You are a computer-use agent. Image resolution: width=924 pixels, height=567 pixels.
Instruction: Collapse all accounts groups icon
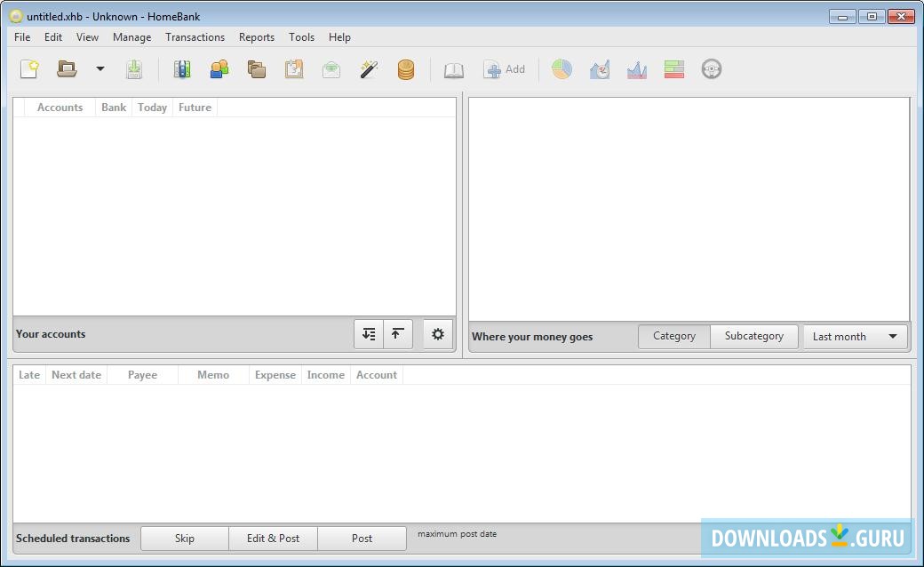(x=398, y=334)
